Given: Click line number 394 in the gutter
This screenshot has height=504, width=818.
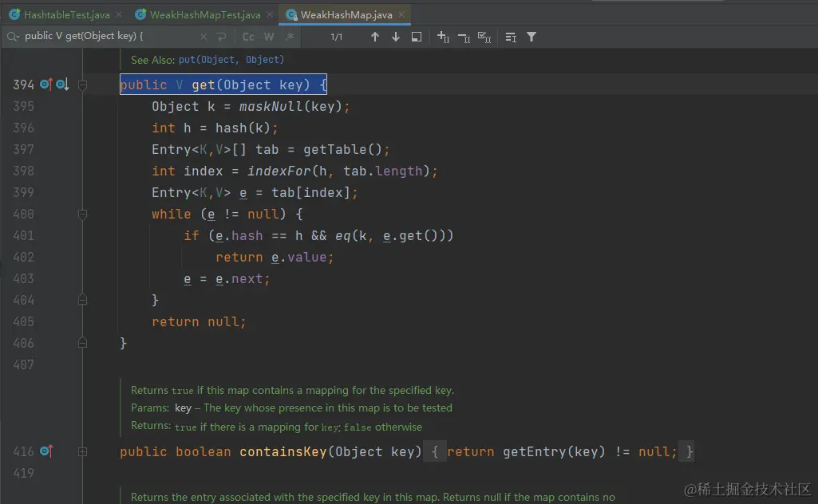Looking at the screenshot, I should (23, 85).
